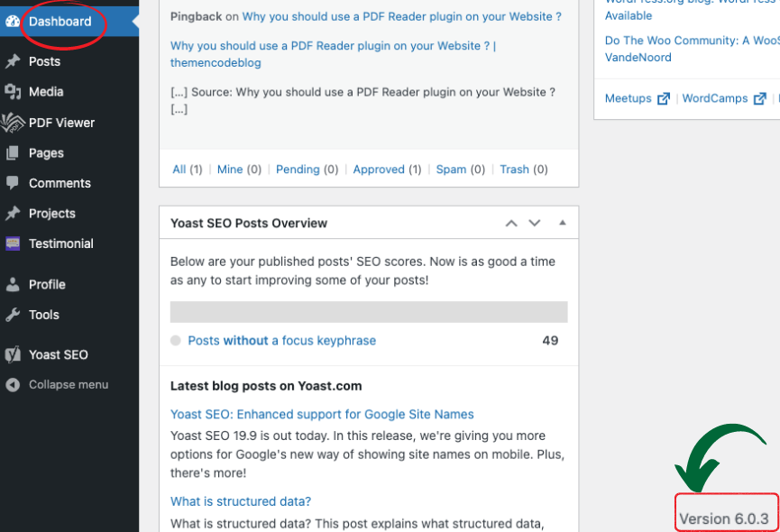Move Yoast SEO Posts Overview widget up
This screenshot has height=532, width=780.
[x=511, y=224]
